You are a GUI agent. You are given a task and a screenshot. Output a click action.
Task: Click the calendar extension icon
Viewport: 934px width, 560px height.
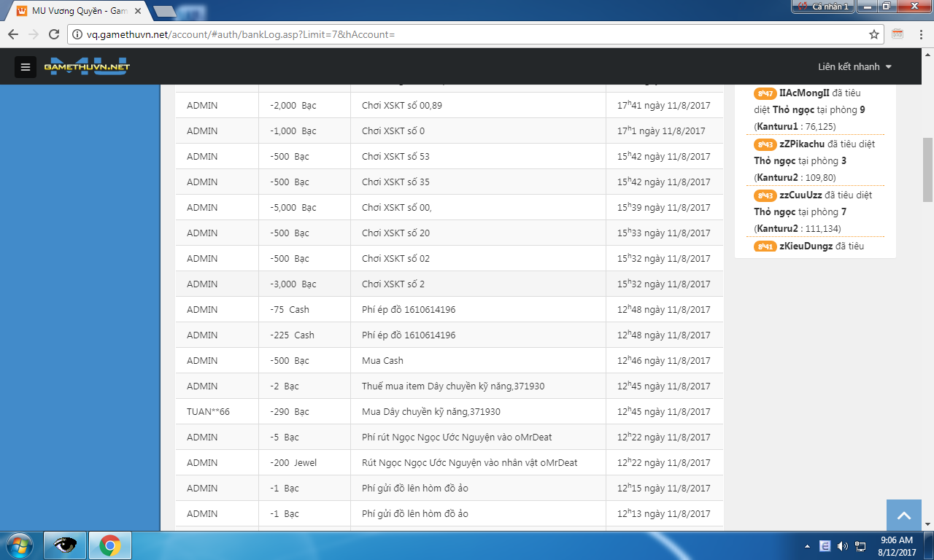[898, 34]
